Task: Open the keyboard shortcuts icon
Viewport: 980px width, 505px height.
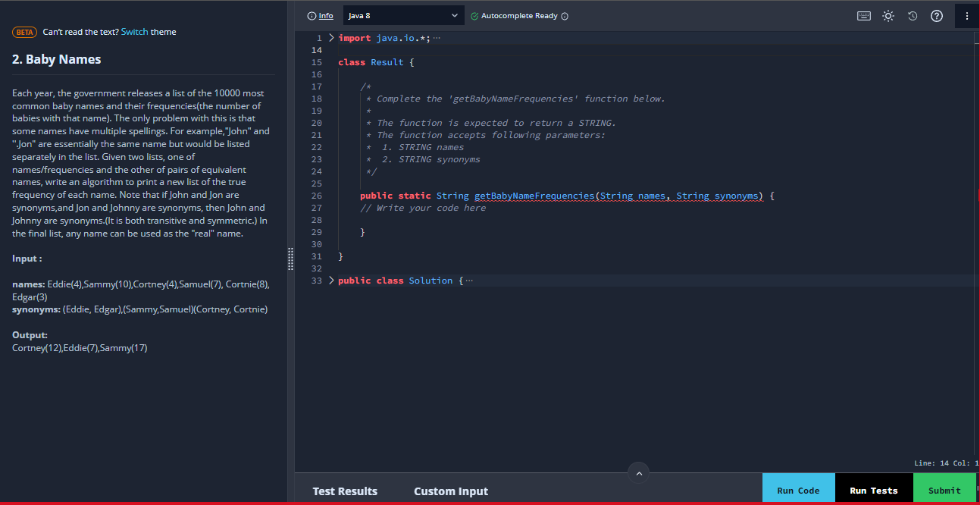Action: click(x=863, y=15)
